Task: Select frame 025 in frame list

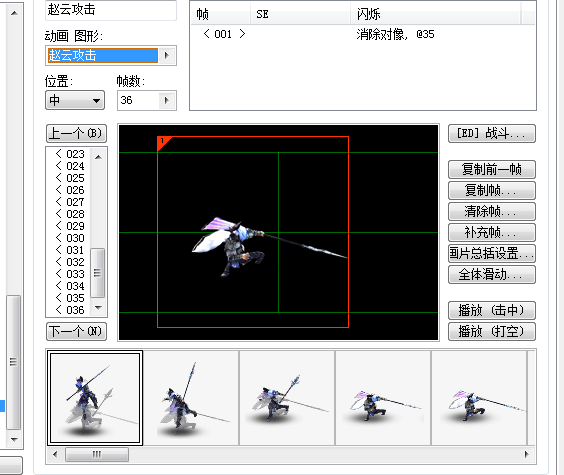Action: tap(70, 178)
